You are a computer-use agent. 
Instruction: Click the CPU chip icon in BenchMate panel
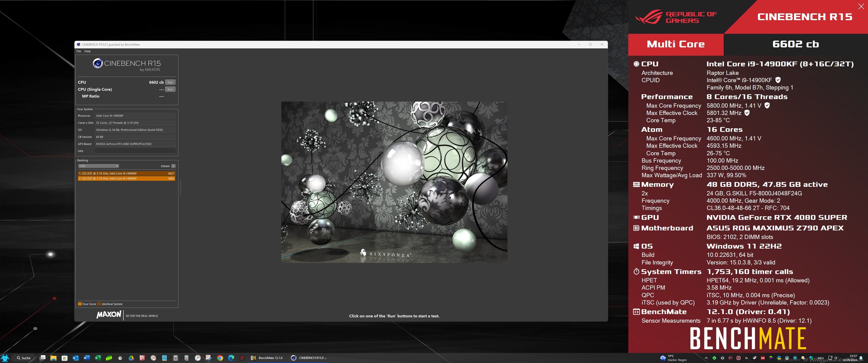point(636,64)
